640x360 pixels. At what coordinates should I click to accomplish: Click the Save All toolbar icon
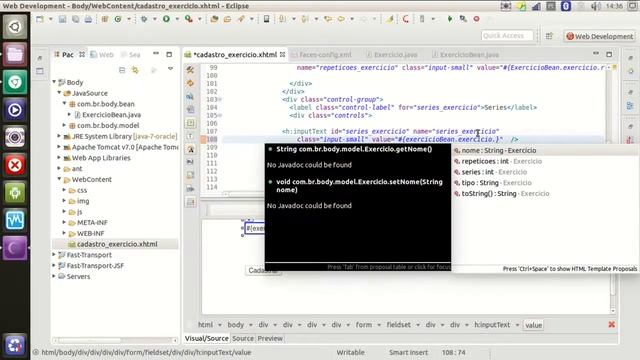tap(76, 19)
